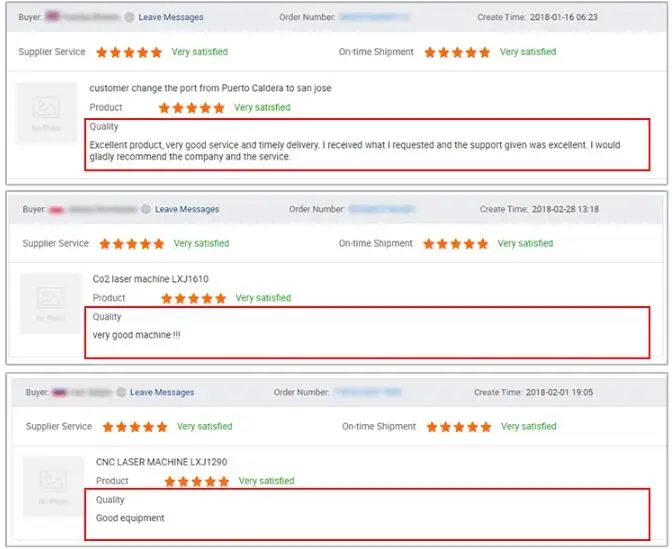Click the Supplier Service stars in the 2018-02-28 review
672x549 pixels.
[x=132, y=244]
